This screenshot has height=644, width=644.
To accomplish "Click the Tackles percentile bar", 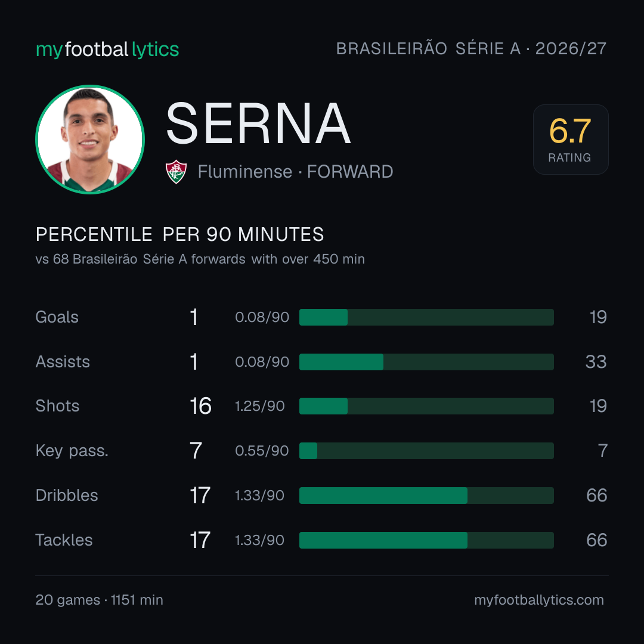I will 426,540.
